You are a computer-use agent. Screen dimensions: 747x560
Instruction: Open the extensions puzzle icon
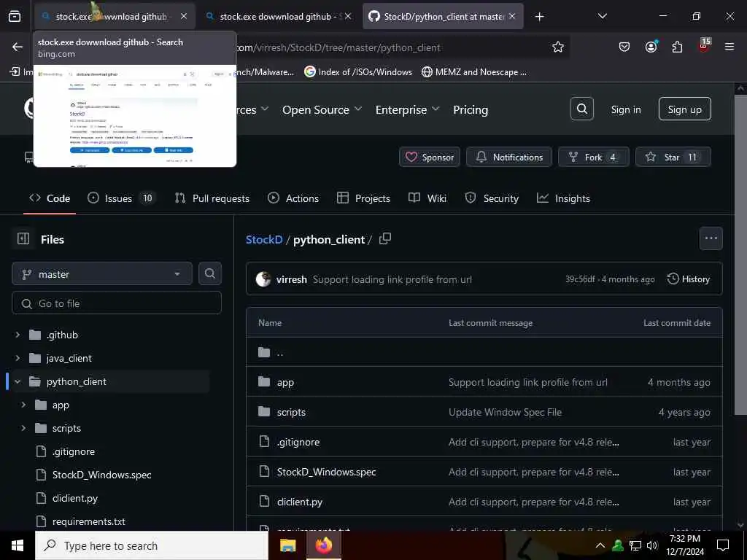677,47
